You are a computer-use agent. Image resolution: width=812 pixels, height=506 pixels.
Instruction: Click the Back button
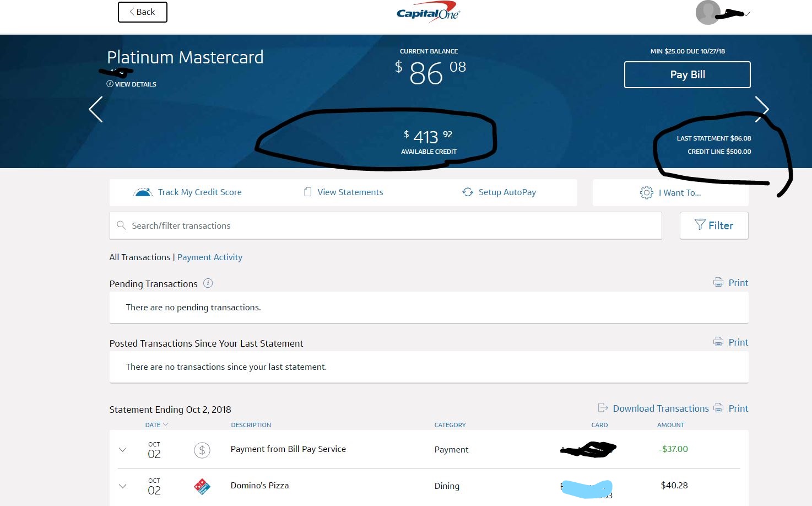tap(143, 12)
